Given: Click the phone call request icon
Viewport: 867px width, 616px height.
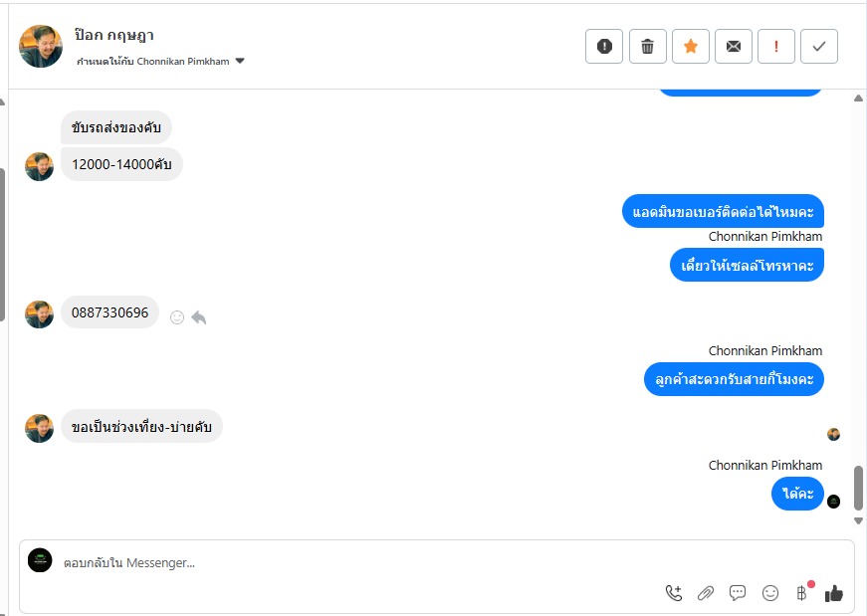Looking at the screenshot, I should (x=674, y=593).
